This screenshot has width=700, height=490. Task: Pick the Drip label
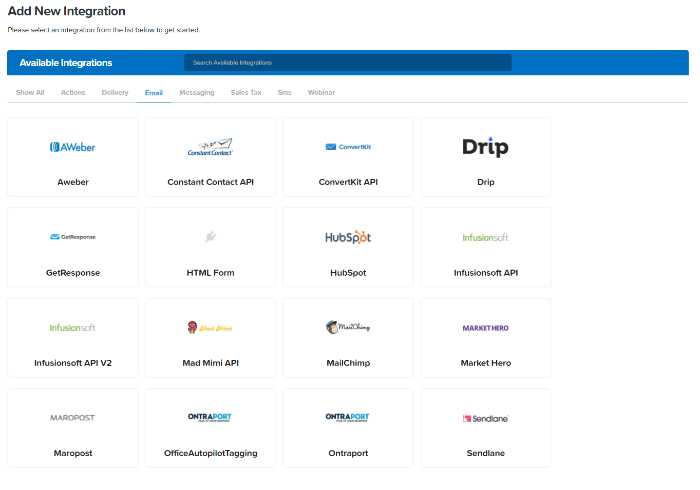[x=485, y=182]
